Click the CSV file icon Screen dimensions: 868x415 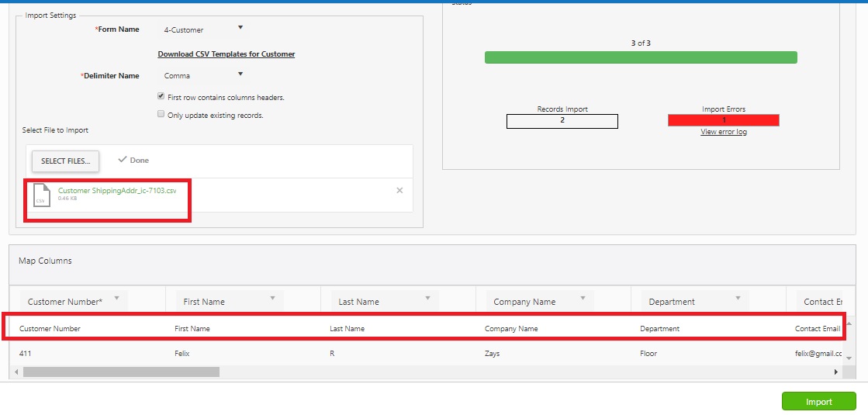pyautogui.click(x=43, y=195)
